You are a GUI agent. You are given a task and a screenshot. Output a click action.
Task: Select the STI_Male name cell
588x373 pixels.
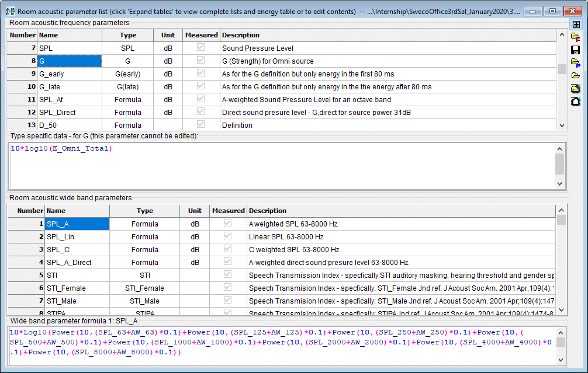[x=77, y=301]
